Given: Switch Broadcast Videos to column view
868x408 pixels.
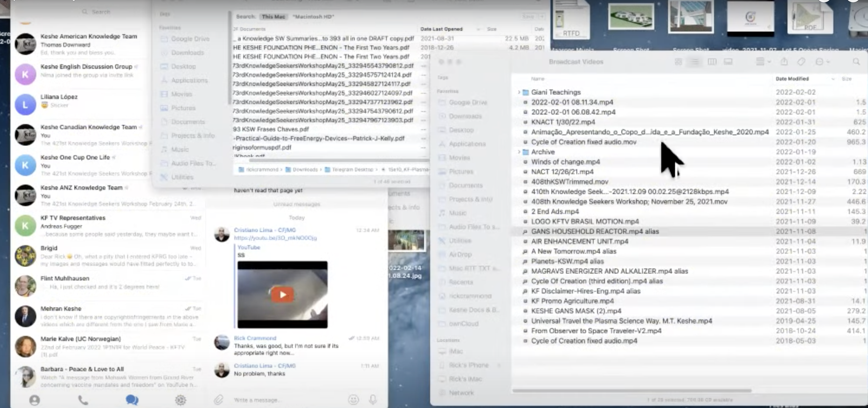Looking at the screenshot, I should pyautogui.click(x=712, y=62).
